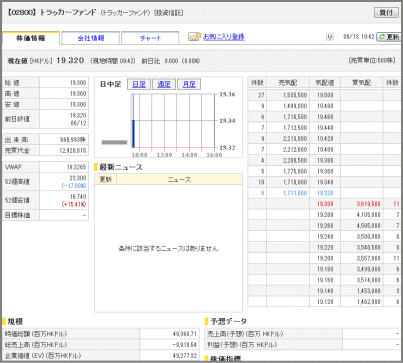
Task: Click the 買付 buy button
Action: pos(386,13)
